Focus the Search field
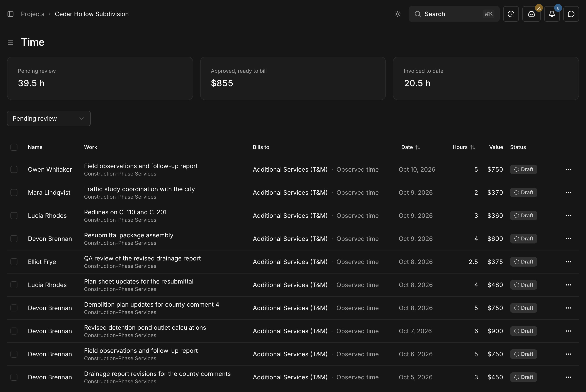This screenshot has width=586, height=392. tap(454, 14)
